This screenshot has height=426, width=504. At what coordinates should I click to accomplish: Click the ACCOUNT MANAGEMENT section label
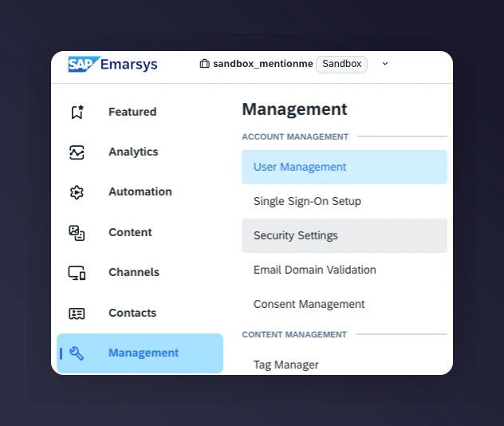[x=295, y=136]
